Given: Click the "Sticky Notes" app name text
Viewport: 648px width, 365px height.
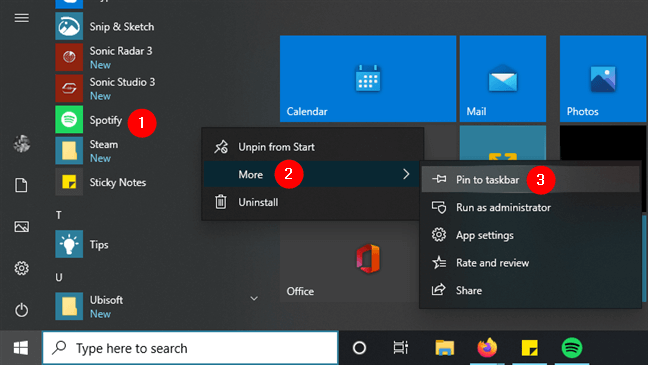Looking at the screenshot, I should click(x=118, y=182).
